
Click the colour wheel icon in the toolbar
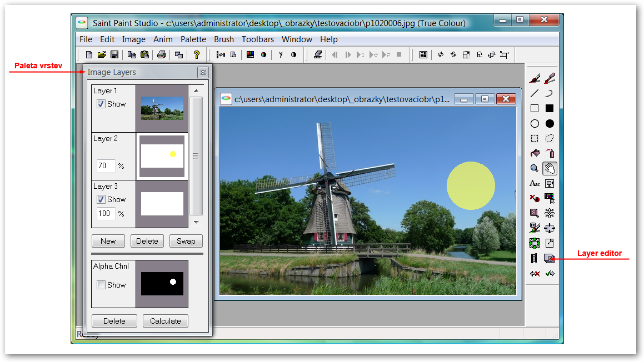coord(263,54)
